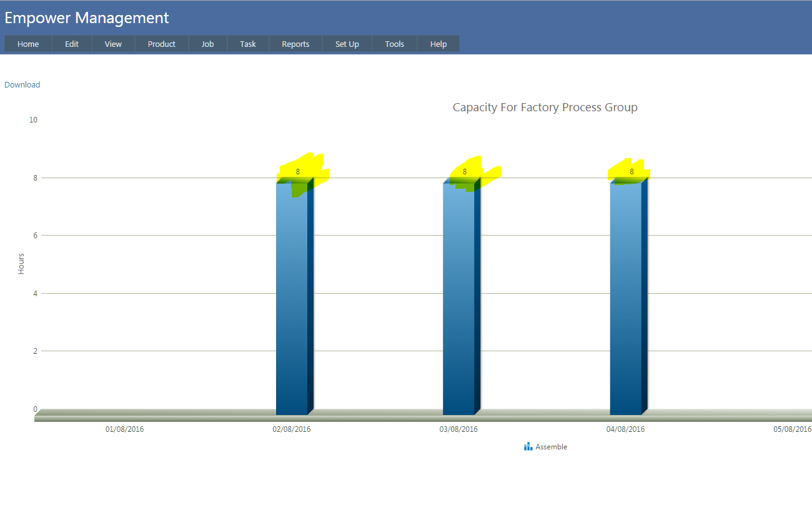The height and width of the screenshot is (515, 812).
Task: Click the Capacity For Factory Process Group title
Action: [545, 107]
